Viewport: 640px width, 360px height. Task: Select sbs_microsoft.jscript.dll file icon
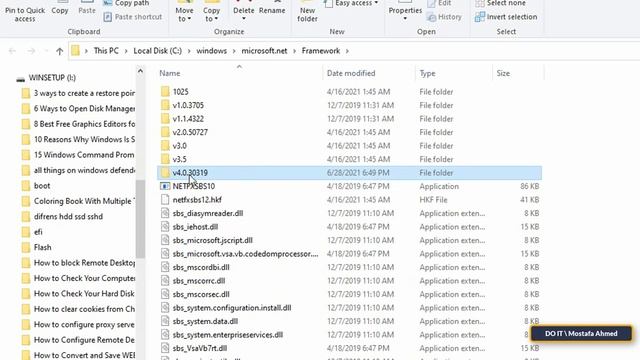165,240
